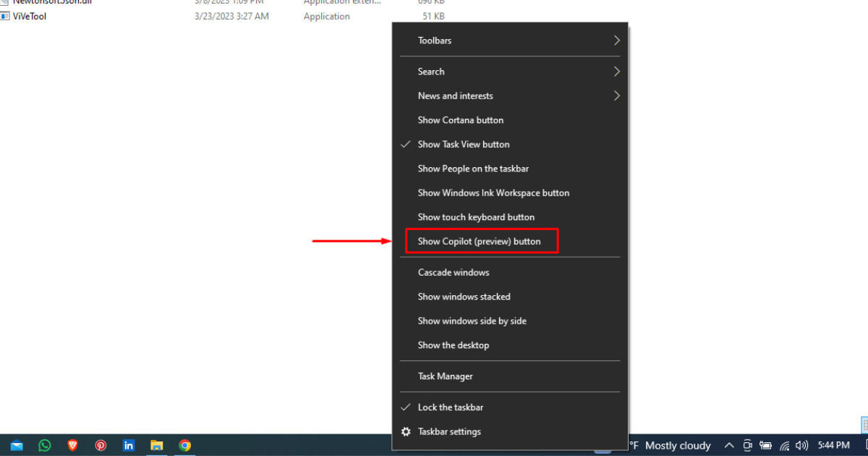Open Pinterest from the taskbar
The image size is (868, 456).
point(101,445)
